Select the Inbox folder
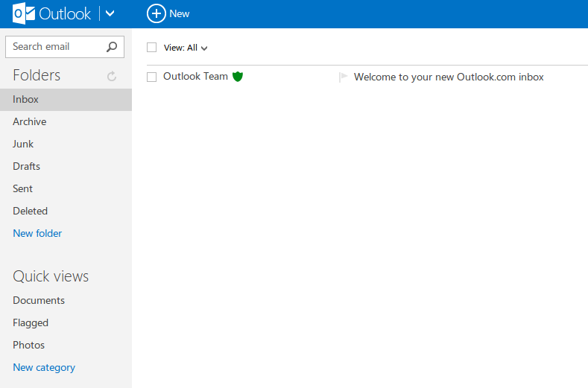The image size is (588, 388). (x=26, y=99)
